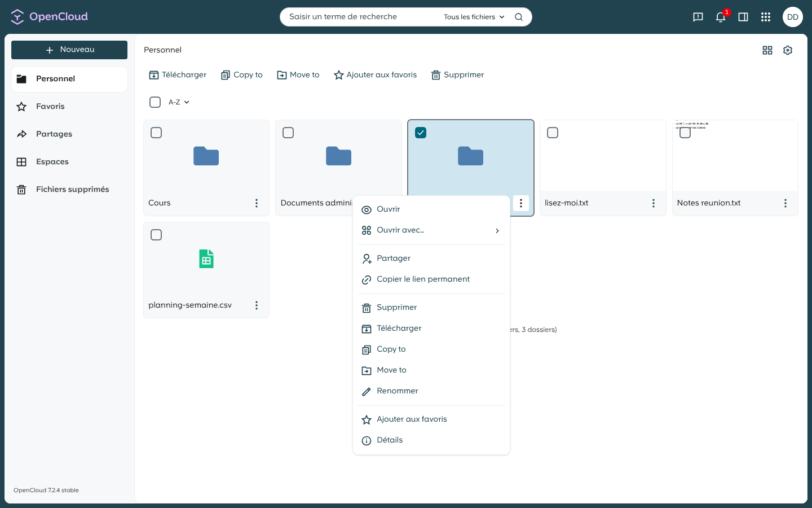
Task: Open three-dot menu for lisez-moi.txt
Action: point(654,203)
